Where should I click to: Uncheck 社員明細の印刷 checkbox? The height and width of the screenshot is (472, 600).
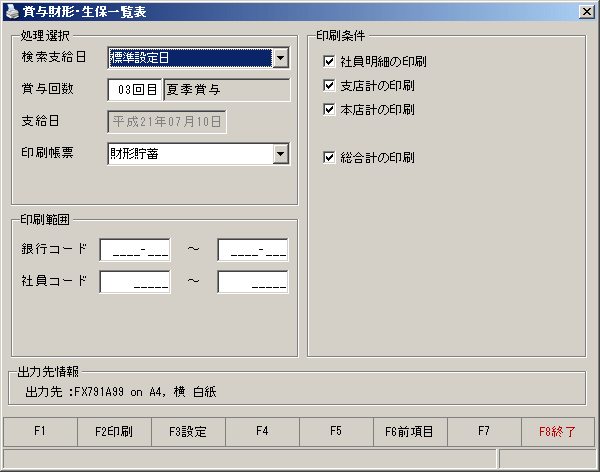329,61
